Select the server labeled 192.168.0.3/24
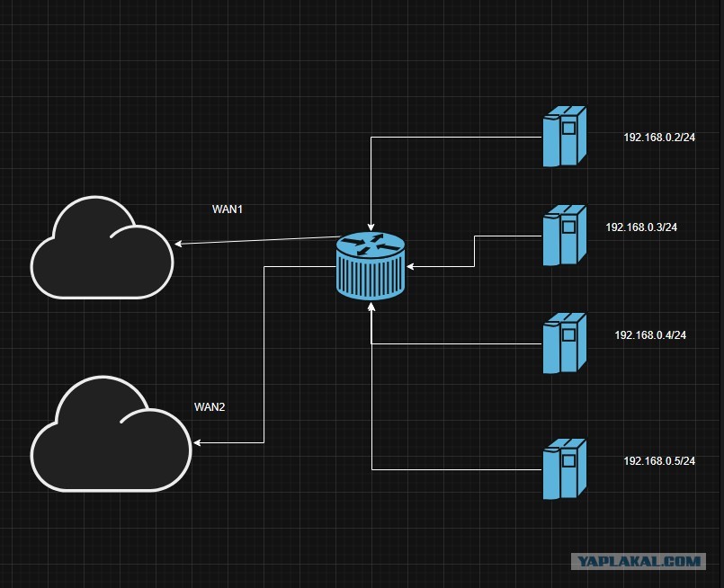This screenshot has height=588, width=724. click(564, 236)
